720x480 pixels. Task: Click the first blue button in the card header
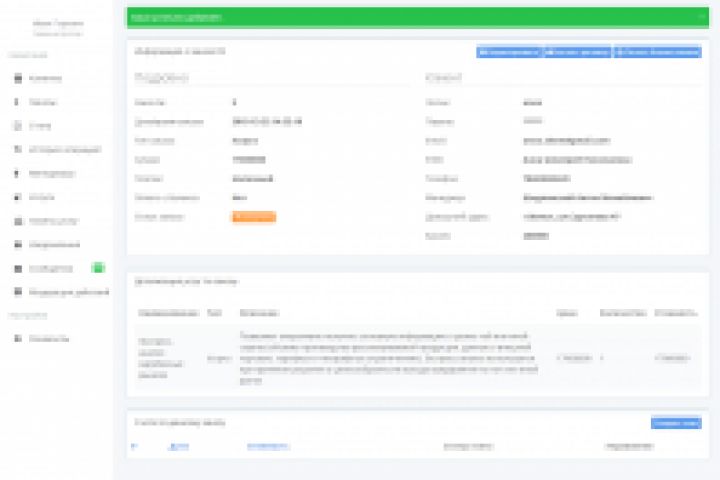pos(509,52)
